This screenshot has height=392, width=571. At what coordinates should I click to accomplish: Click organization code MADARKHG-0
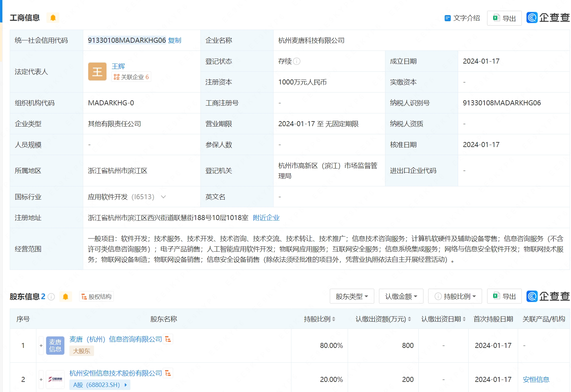(111, 103)
